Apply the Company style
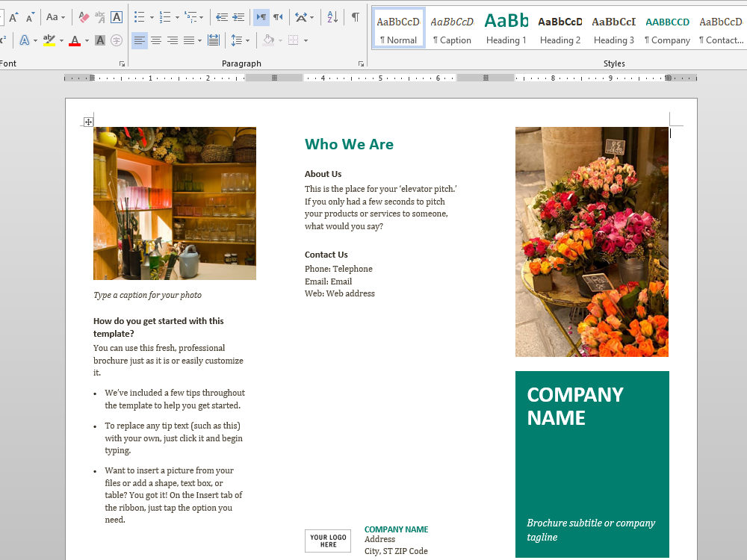 click(x=667, y=28)
